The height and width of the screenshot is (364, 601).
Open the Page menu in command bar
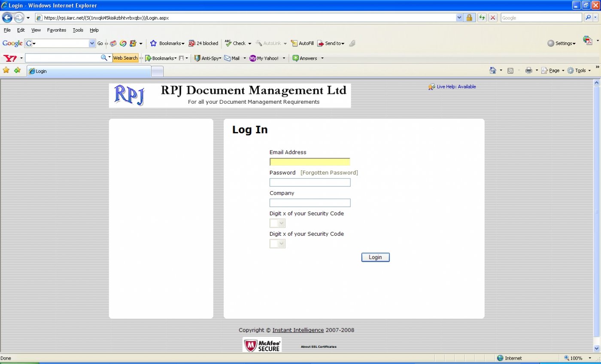(x=552, y=70)
